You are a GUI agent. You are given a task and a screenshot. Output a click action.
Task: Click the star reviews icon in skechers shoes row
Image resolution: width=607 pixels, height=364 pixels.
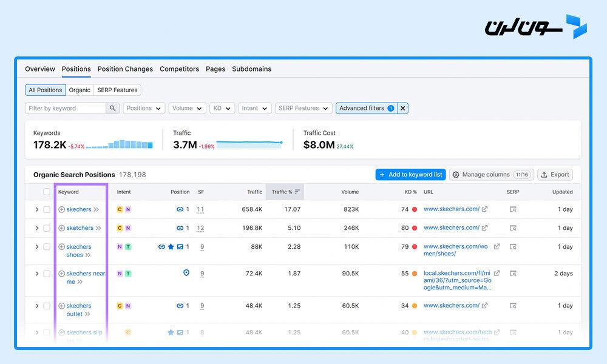pos(171,247)
